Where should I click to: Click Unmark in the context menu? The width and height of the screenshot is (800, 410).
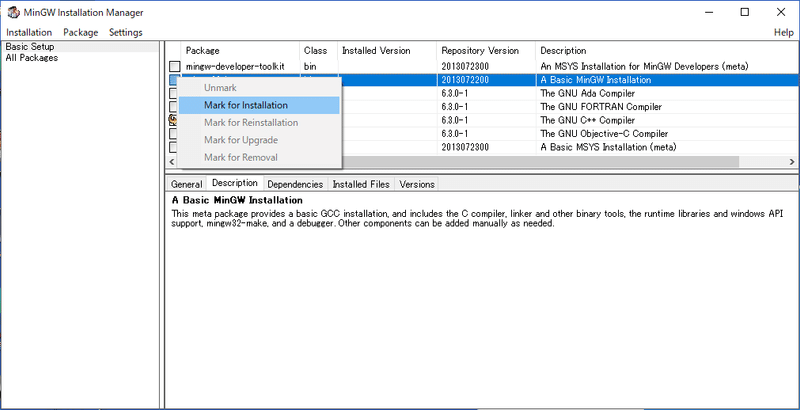[x=259, y=88]
